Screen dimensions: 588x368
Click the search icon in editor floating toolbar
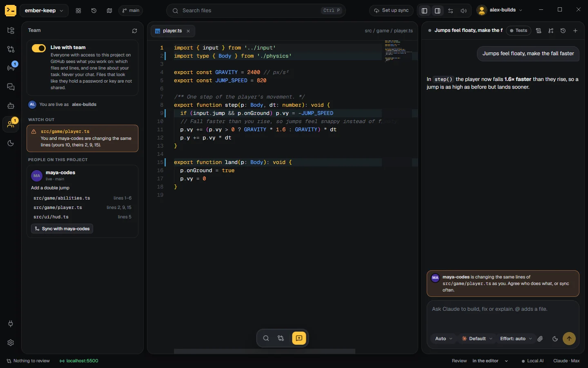coord(266,338)
